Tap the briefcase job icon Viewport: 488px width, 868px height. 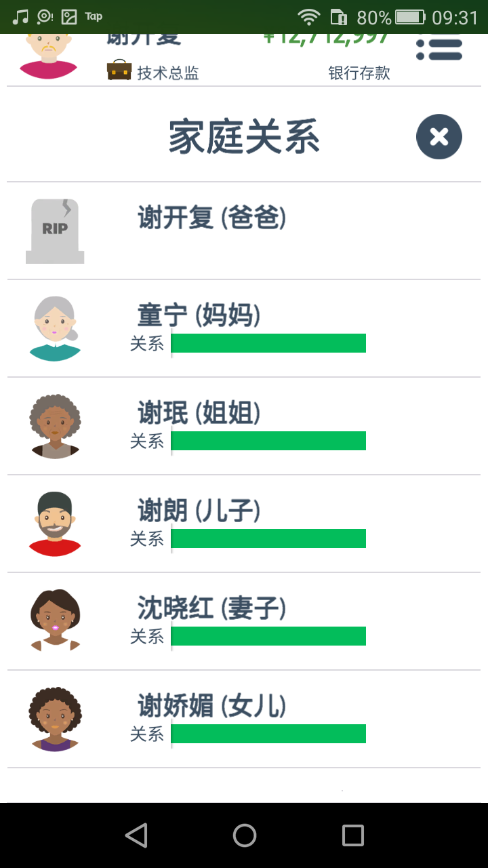tap(119, 71)
